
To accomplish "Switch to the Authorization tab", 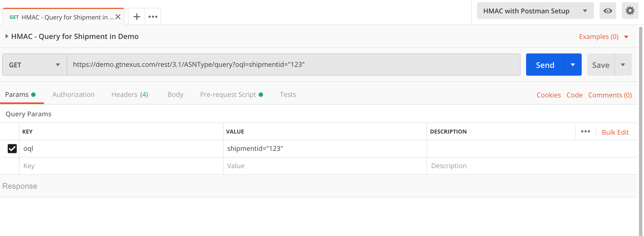I will pos(73,94).
